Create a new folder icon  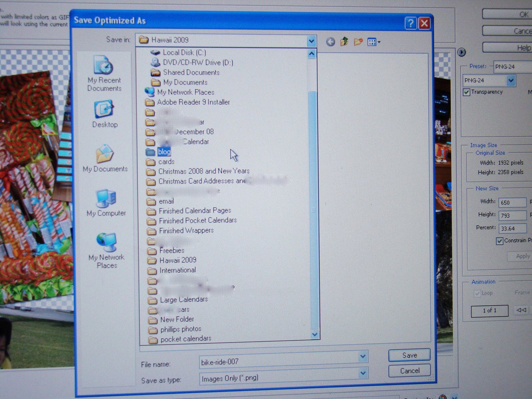[x=358, y=42]
